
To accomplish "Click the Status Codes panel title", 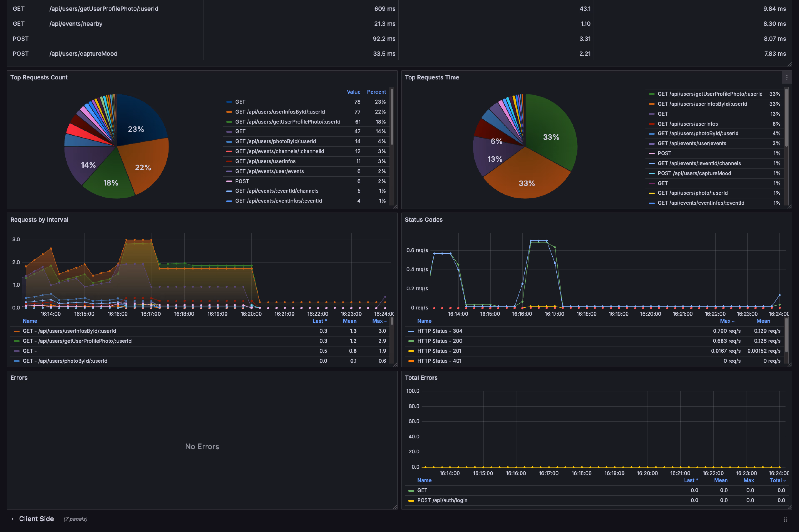I will tap(423, 220).
